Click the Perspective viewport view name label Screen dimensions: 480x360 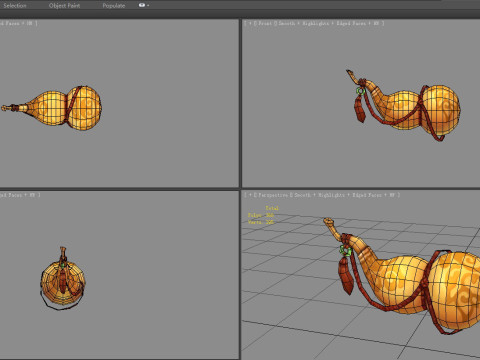(273, 195)
